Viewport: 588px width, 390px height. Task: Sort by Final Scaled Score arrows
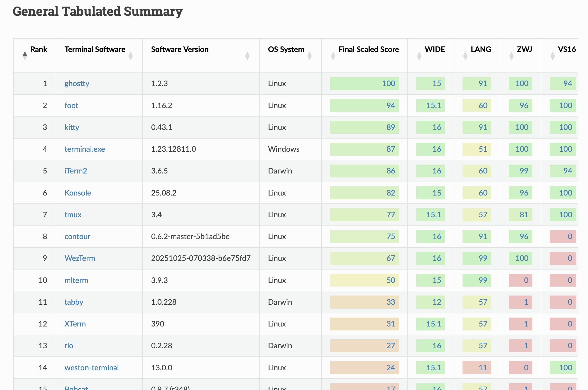click(333, 56)
